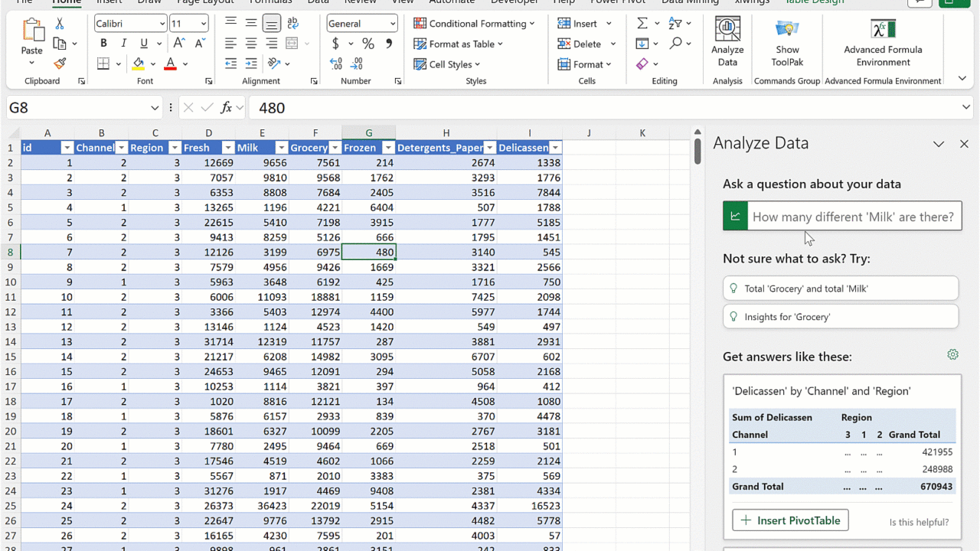
Task: Apply the yellow fill color
Action: point(138,64)
